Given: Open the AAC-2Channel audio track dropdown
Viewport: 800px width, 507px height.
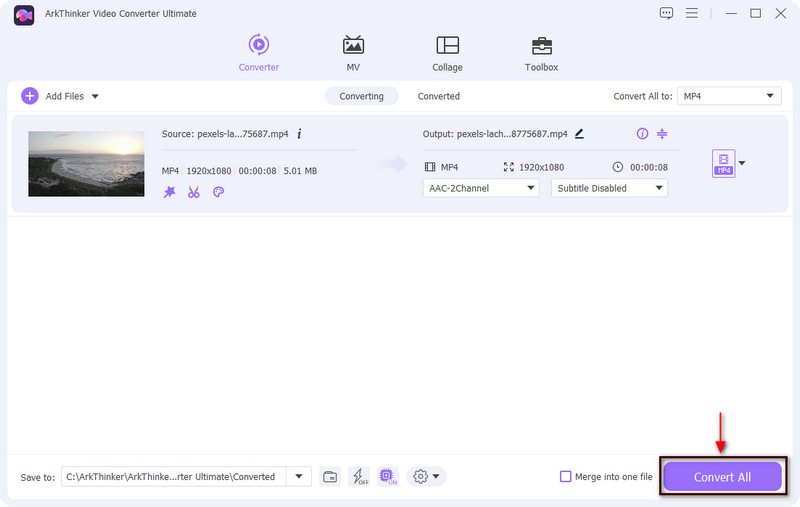Looking at the screenshot, I should click(x=481, y=188).
